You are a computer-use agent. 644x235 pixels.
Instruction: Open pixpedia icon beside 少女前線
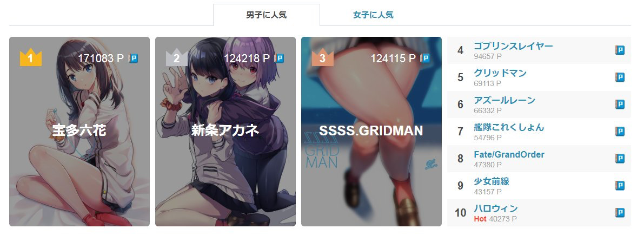point(619,186)
